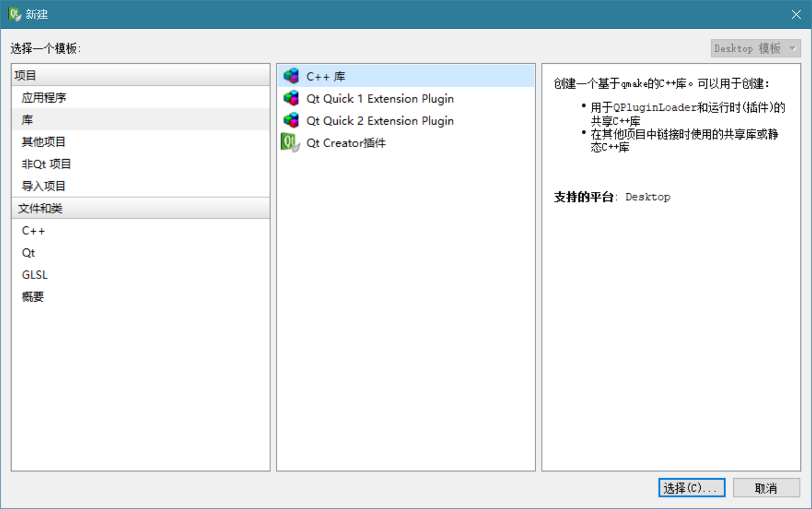The width and height of the screenshot is (812, 509).
Task: Pick C++ under 文件和类
Action: tap(33, 231)
